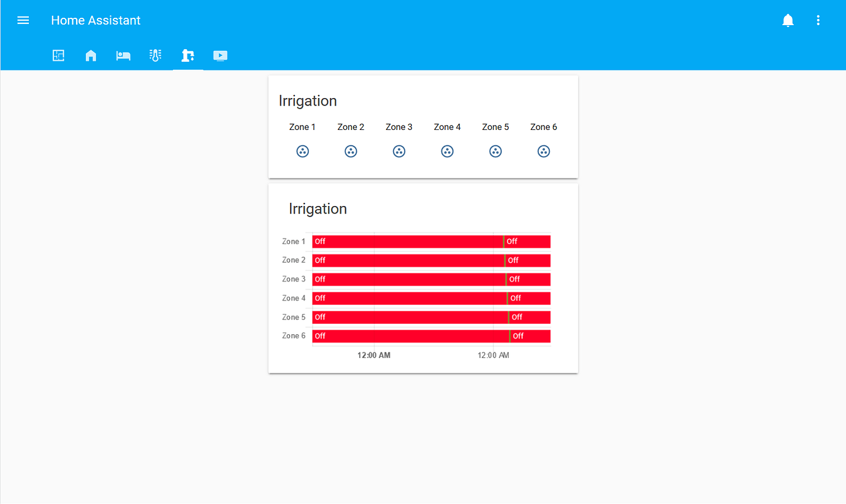
Task: Open Zone 5 entity details
Action: coord(495,151)
